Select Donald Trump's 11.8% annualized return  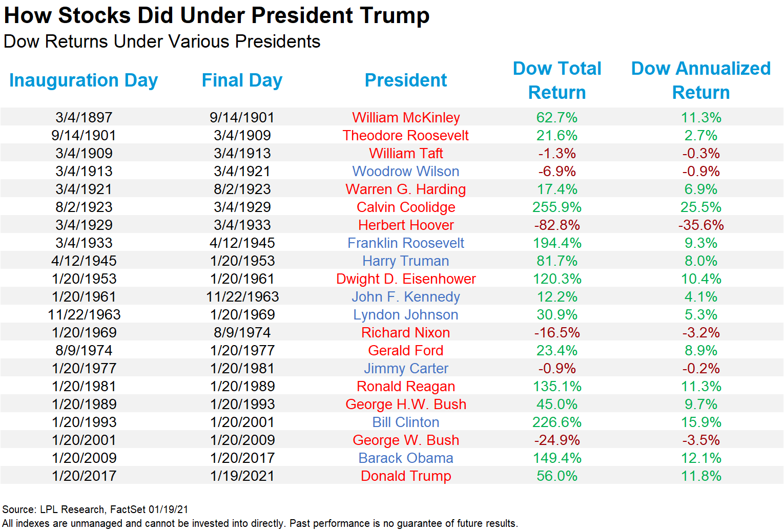pyautogui.click(x=701, y=476)
